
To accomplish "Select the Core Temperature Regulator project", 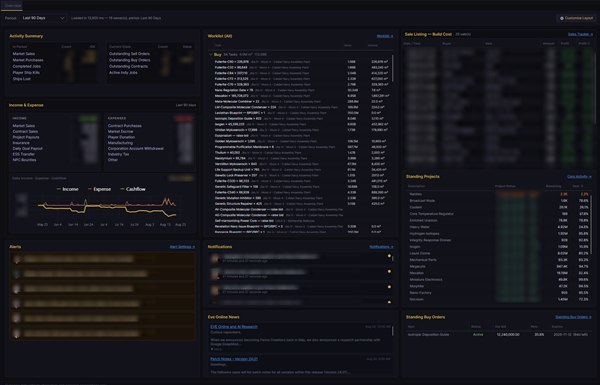I will click(x=497, y=214).
